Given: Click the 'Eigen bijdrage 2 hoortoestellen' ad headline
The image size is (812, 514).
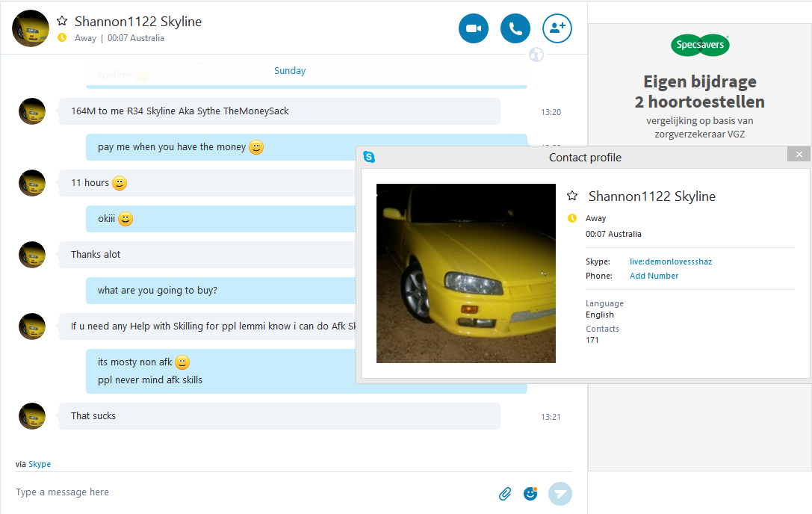Looking at the screenshot, I should coord(700,92).
